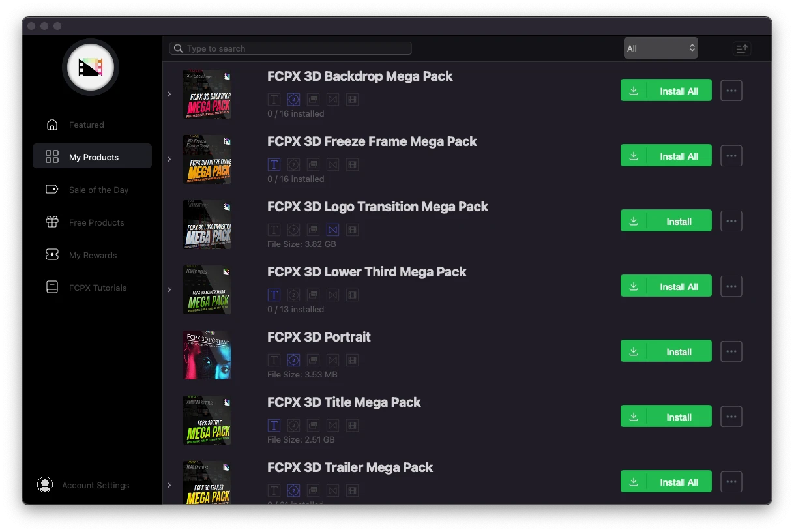Click the generator circle icon under Logo Transition Mega Pack

pyautogui.click(x=293, y=229)
